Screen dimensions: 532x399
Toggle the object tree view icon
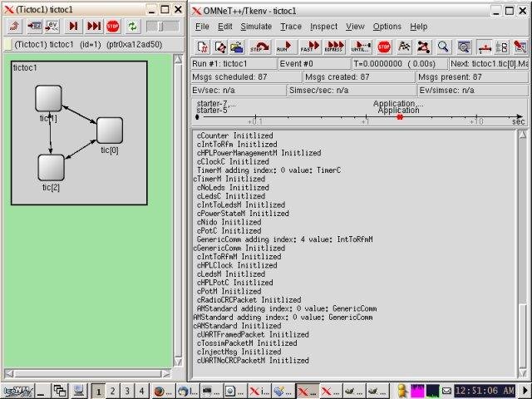click(502, 47)
